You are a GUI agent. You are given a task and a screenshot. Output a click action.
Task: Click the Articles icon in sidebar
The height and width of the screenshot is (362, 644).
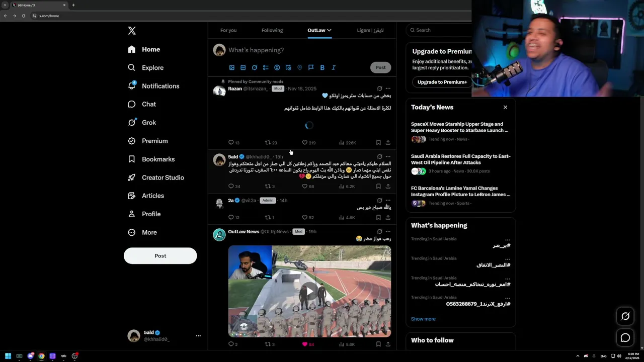(x=132, y=196)
